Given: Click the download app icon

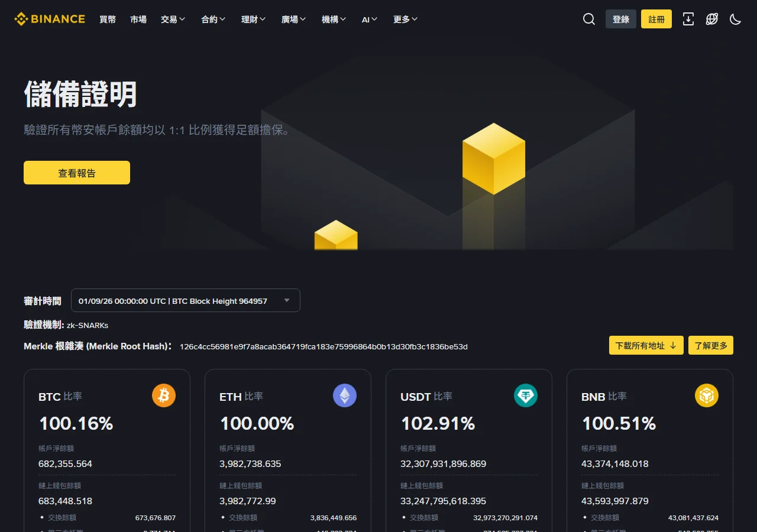Looking at the screenshot, I should click(688, 19).
